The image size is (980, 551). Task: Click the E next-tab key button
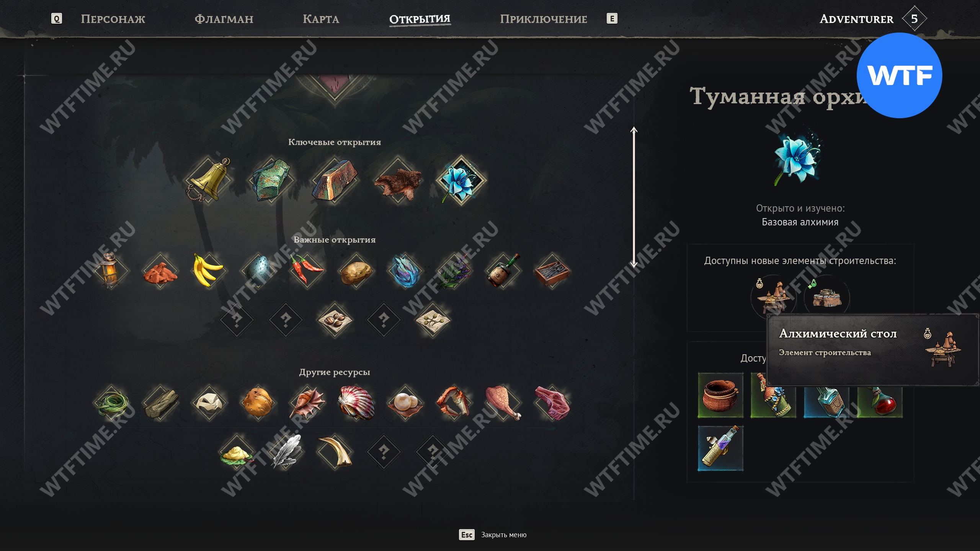[x=612, y=18]
